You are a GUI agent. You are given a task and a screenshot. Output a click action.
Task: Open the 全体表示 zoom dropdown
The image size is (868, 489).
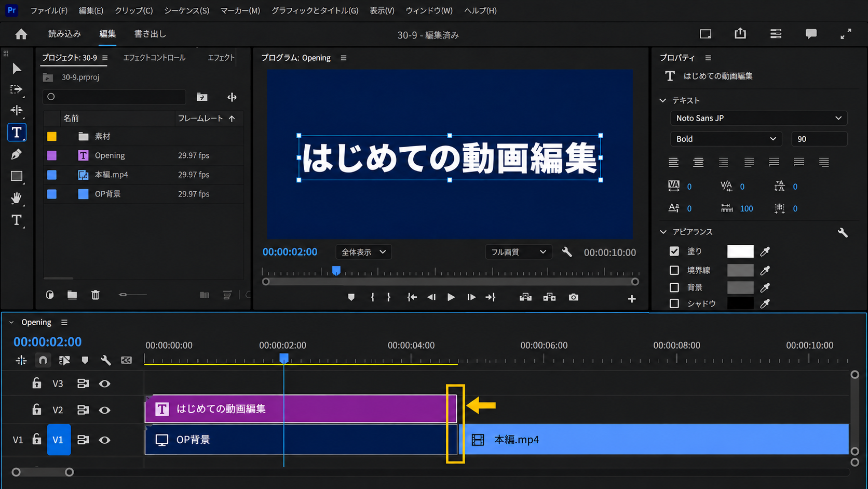(363, 252)
